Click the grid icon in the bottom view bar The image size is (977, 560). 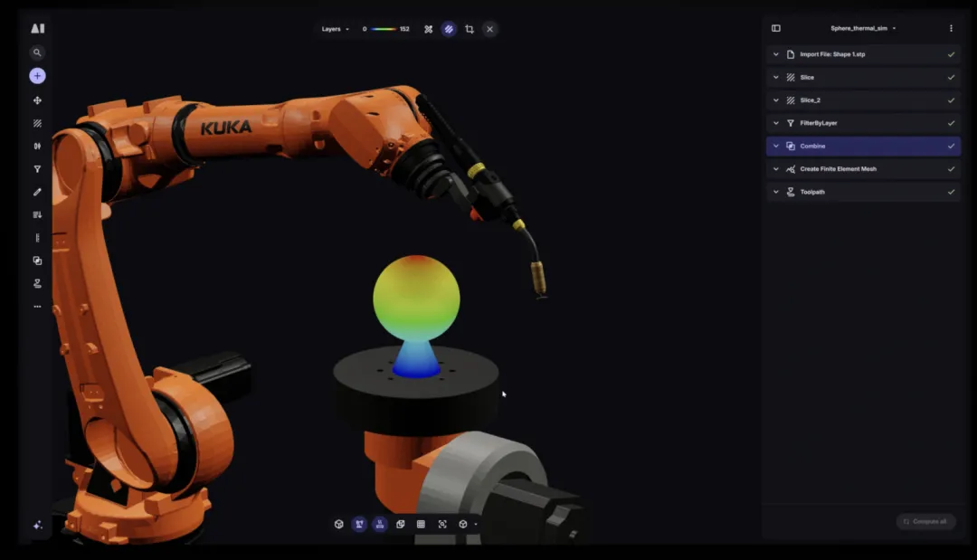tap(422, 525)
